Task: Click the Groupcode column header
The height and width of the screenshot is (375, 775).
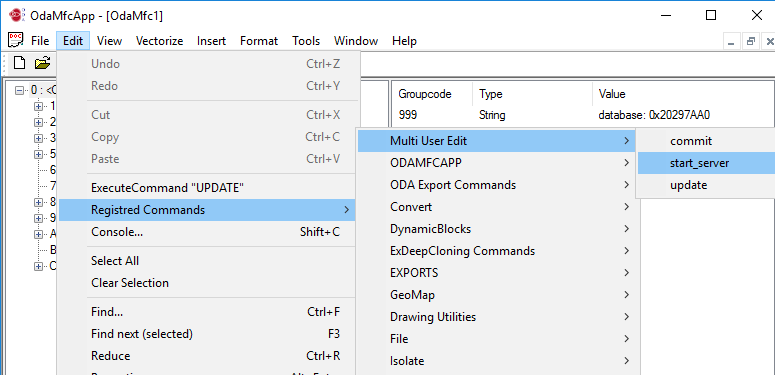Action: click(432, 94)
